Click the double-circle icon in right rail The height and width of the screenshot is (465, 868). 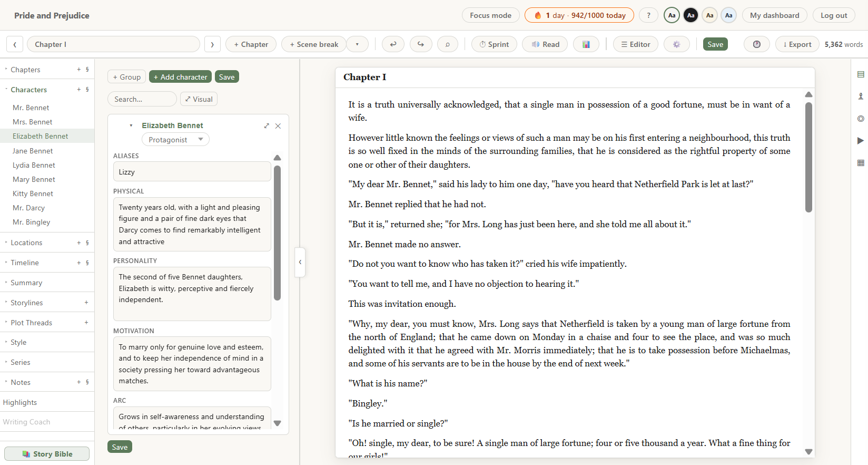861,119
